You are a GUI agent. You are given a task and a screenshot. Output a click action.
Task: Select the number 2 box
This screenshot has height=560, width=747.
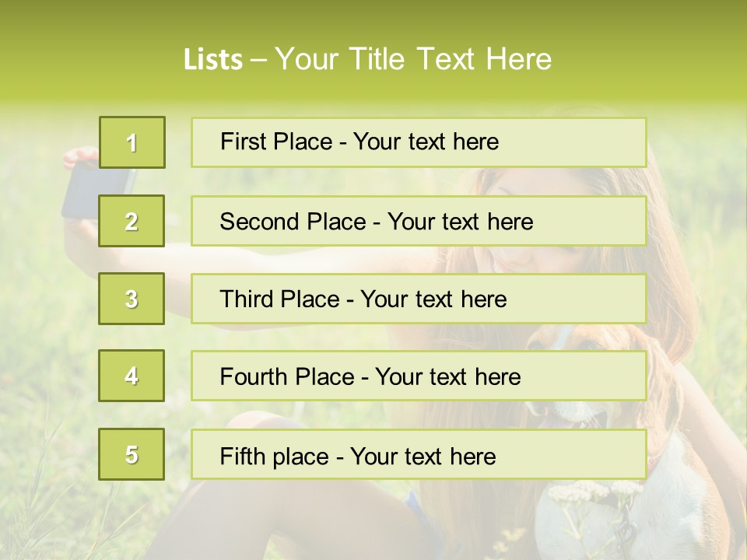(132, 221)
